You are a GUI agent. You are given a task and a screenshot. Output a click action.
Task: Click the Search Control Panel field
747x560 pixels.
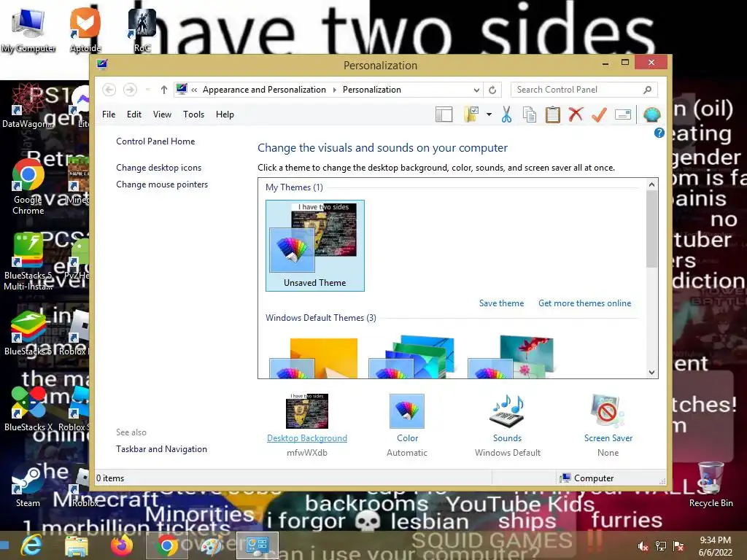(584, 90)
